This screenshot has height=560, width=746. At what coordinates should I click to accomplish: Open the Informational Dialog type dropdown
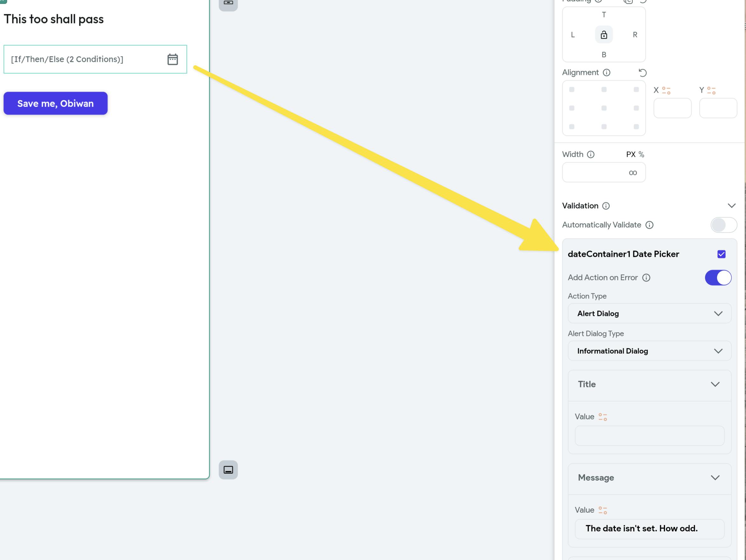click(x=649, y=351)
